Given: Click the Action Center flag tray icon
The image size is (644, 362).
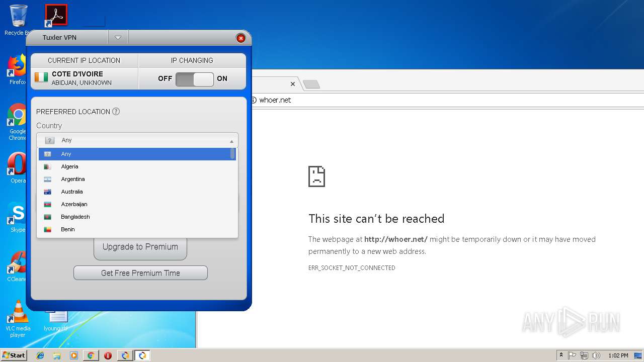Looking at the screenshot, I should pos(572,355).
